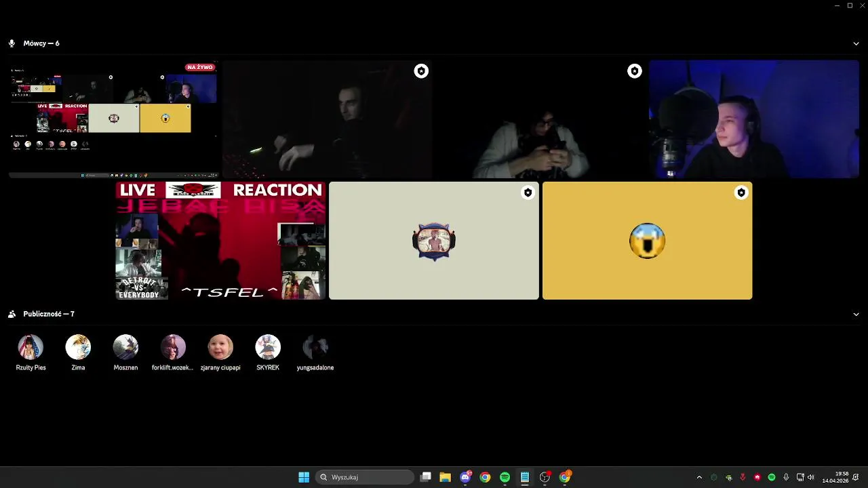
Task: Open Zima audience avatar
Action: (x=78, y=347)
